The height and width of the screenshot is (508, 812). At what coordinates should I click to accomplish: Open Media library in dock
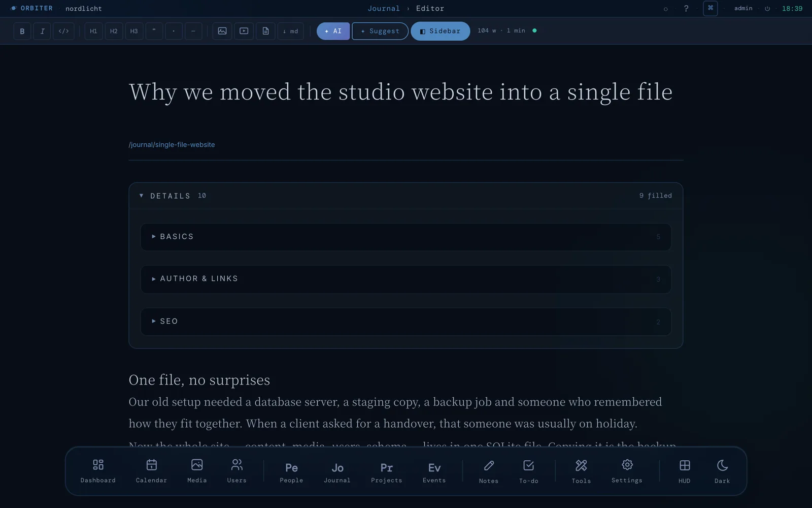click(x=197, y=471)
